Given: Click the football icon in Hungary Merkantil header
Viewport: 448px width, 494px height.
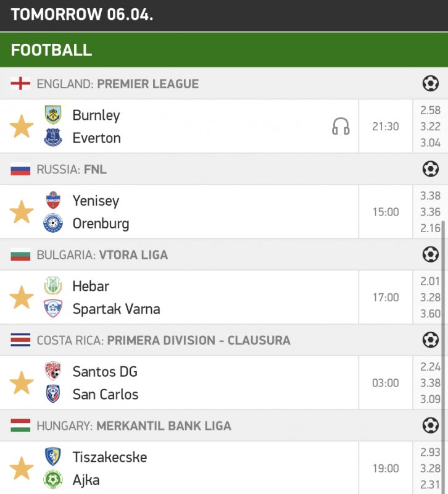Looking at the screenshot, I should 430,425.
